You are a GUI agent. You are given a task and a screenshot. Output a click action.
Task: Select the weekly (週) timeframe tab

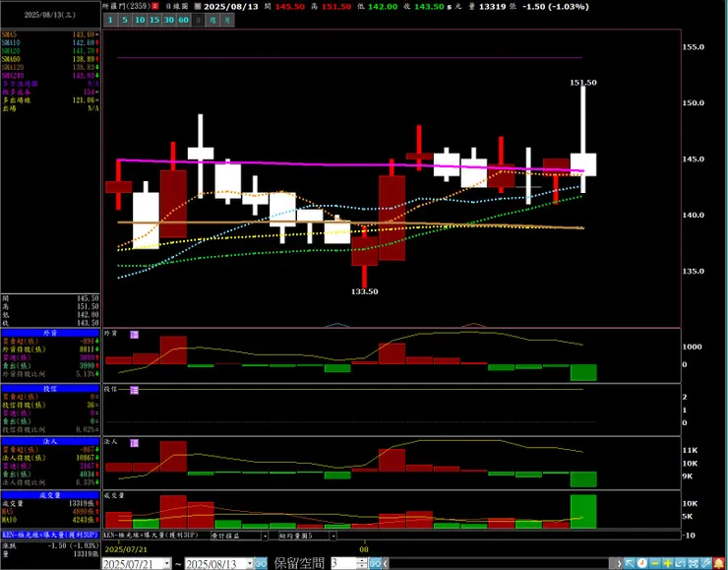click(x=212, y=20)
